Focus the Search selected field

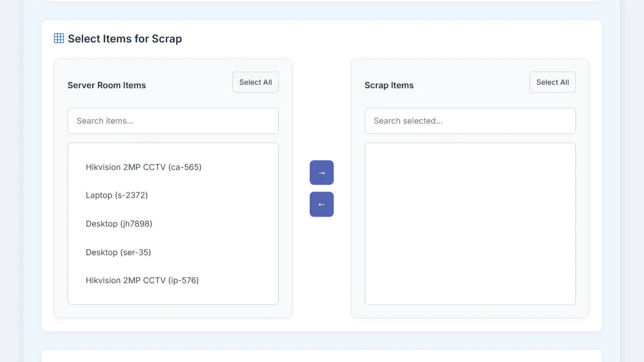470,121
